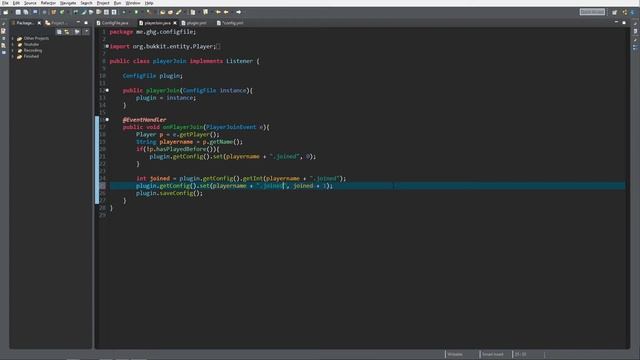Click the New file wizard toolbar icon

[x=6, y=12]
